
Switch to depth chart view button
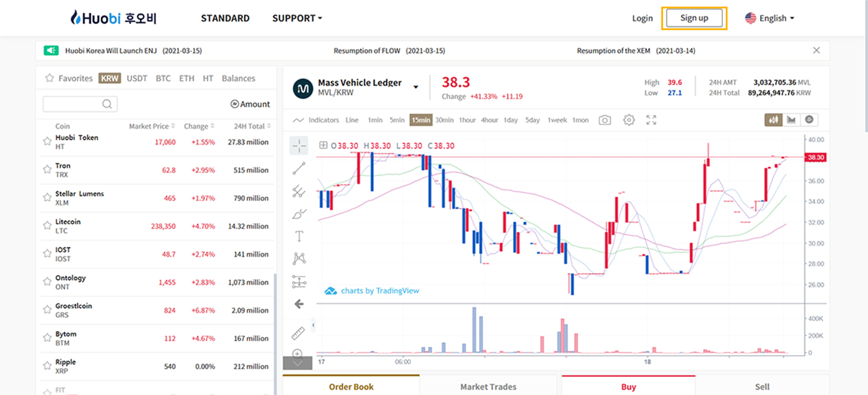[791, 119]
